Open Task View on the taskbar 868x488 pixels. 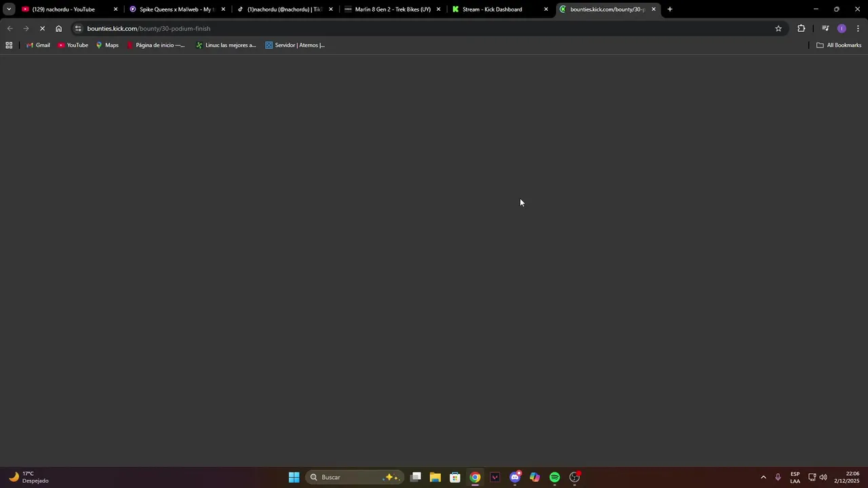416,477
